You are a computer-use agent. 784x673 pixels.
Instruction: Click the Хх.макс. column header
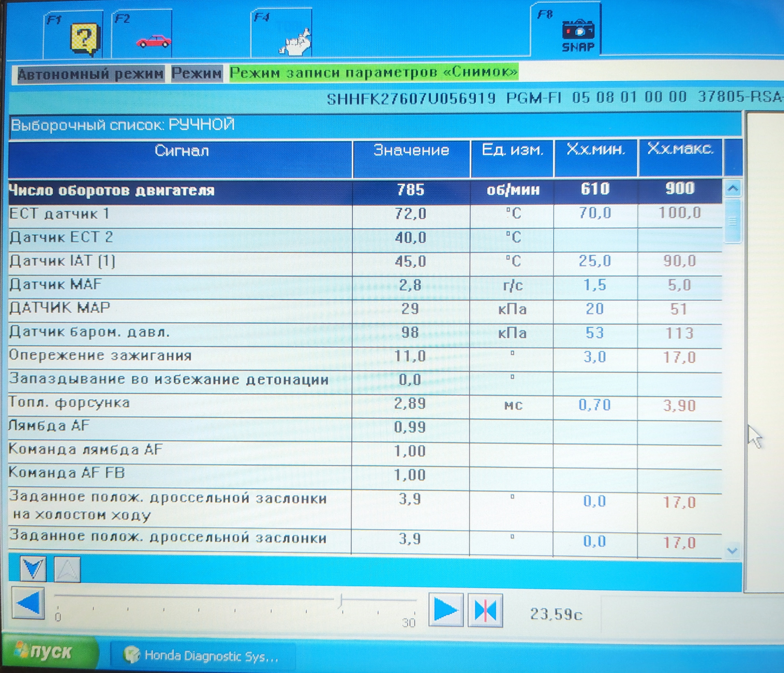[x=680, y=158]
